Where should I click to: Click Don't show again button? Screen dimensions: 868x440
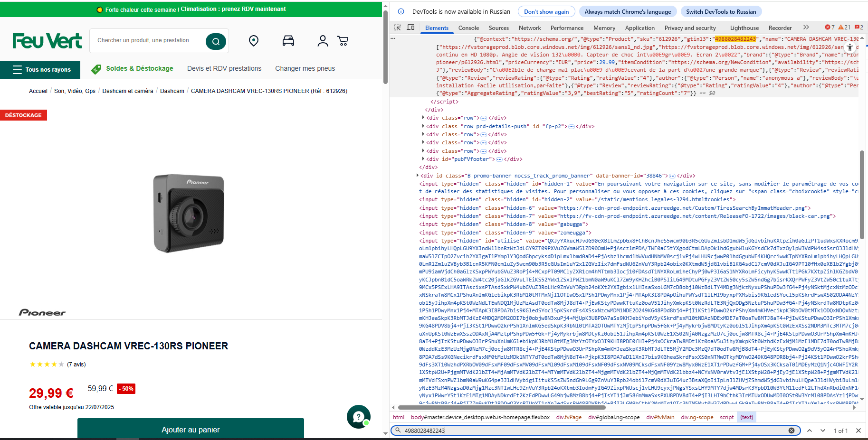pyautogui.click(x=546, y=12)
